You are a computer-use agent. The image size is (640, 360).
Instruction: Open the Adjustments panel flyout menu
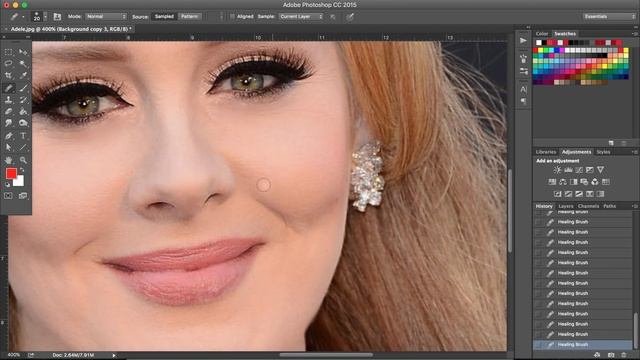(x=634, y=152)
